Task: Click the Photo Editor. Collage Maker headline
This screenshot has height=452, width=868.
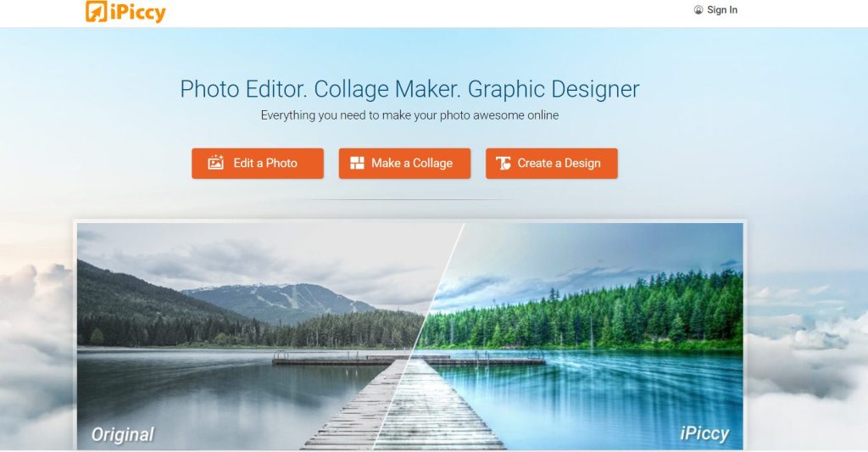Action: click(409, 89)
